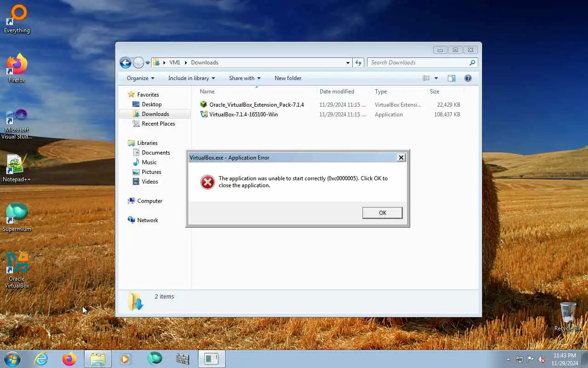
Task: Click the Windows Start button
Action: pyautogui.click(x=12, y=359)
